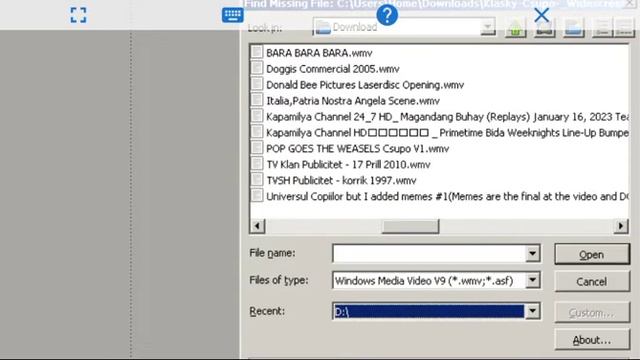This screenshot has width=640, height=360.
Task: Select Kapamilya Channel 24_7 HD Magandang Buhay file
Action: pyautogui.click(x=447, y=117)
